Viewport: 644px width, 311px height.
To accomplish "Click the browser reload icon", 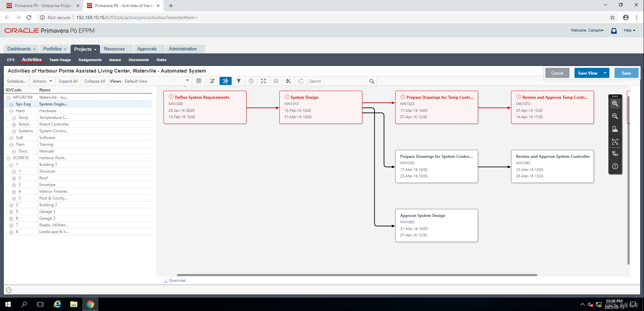I will [x=29, y=17].
